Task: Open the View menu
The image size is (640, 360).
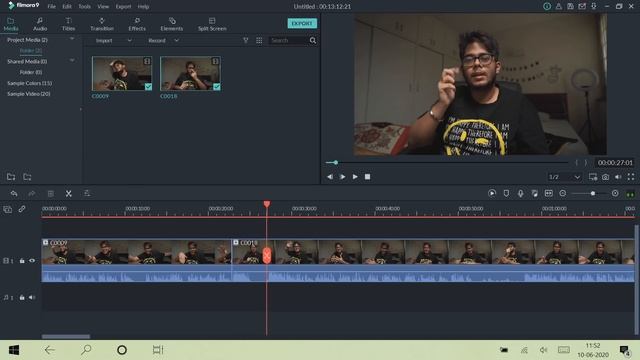Action: [103, 7]
